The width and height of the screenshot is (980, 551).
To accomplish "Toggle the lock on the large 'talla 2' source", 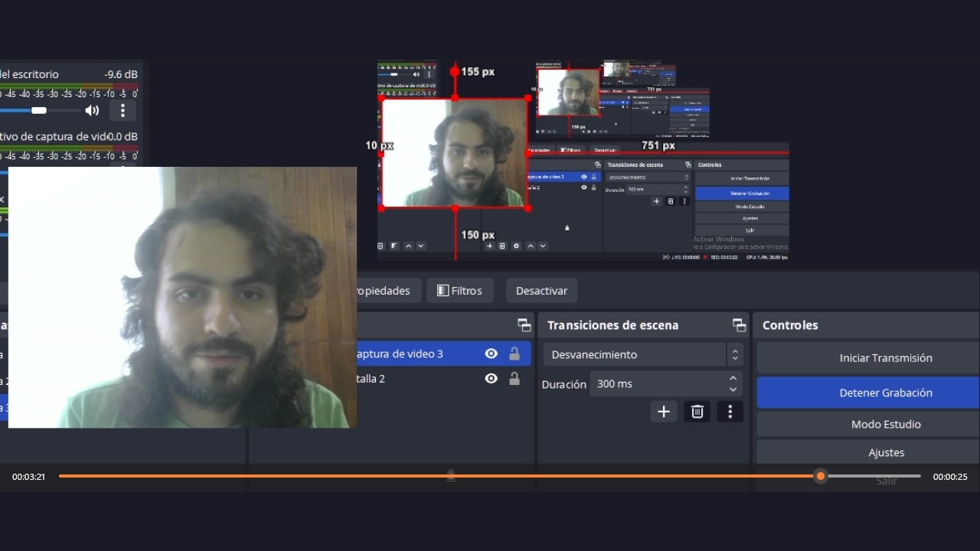I will (x=514, y=379).
